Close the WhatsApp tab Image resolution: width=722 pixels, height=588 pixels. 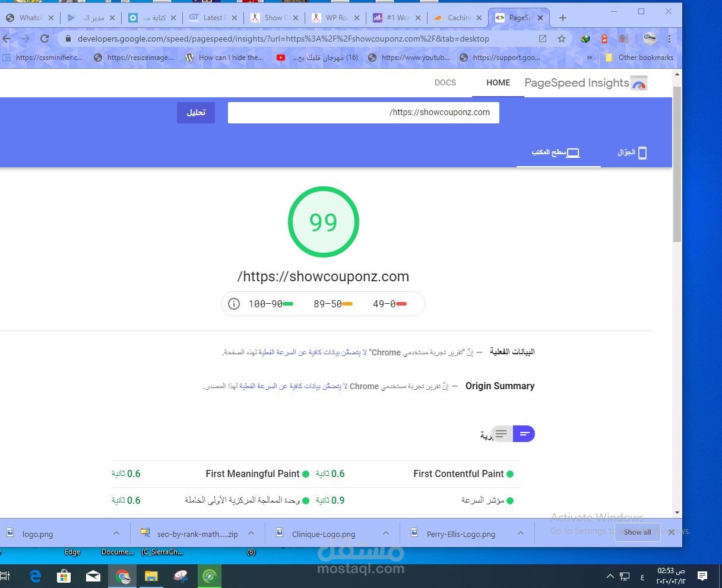[x=51, y=18]
